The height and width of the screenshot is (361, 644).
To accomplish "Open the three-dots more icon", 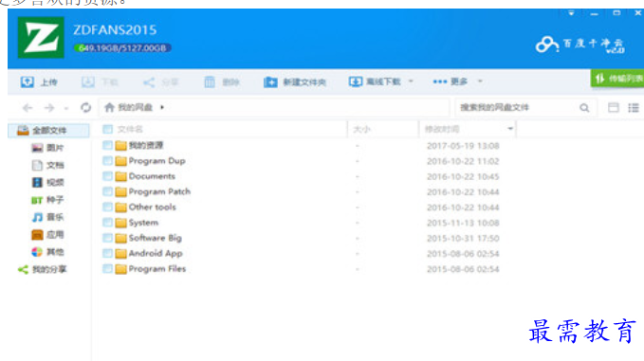I will 440,81.
